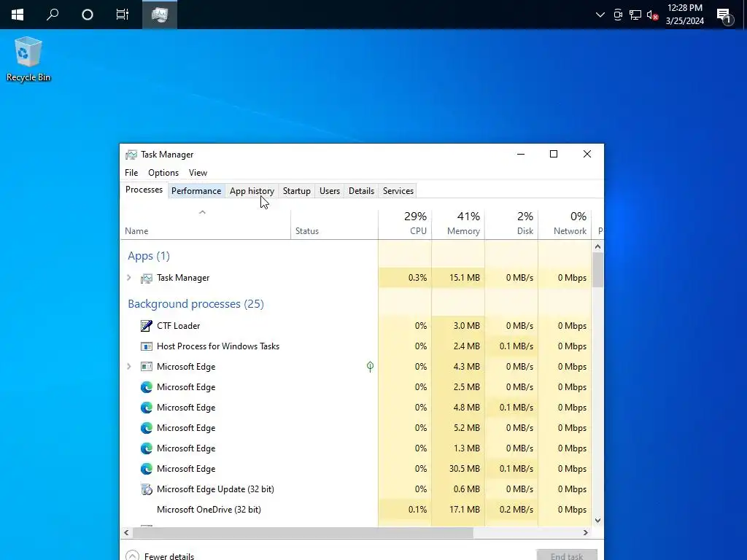This screenshot has height=560, width=747.
Task: Click the CTF Loader pencil icon
Action: click(146, 326)
